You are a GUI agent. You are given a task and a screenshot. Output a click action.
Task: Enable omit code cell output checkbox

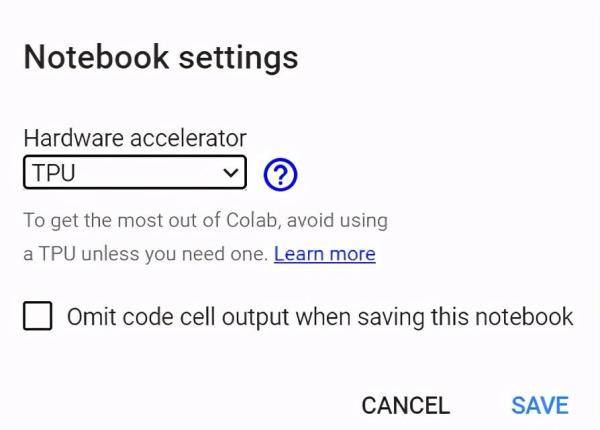coord(38,316)
